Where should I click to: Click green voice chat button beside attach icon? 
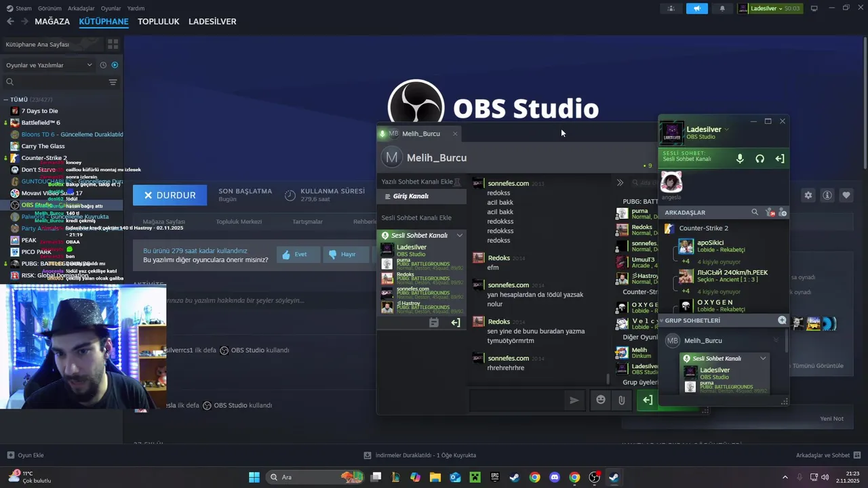pos(648,400)
